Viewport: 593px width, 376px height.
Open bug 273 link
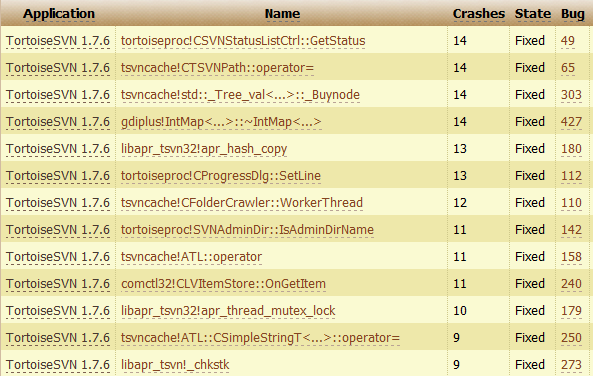tap(571, 365)
